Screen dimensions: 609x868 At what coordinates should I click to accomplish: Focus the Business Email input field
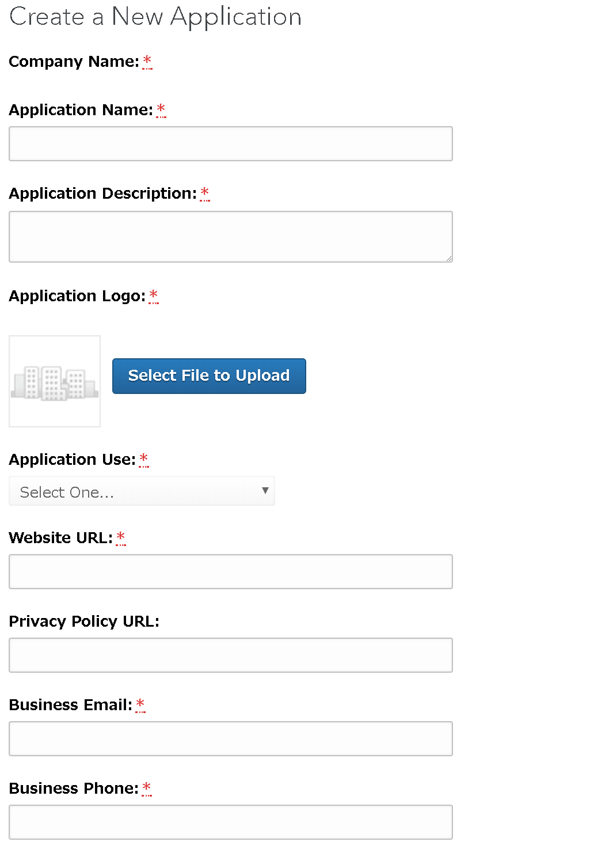click(x=231, y=738)
